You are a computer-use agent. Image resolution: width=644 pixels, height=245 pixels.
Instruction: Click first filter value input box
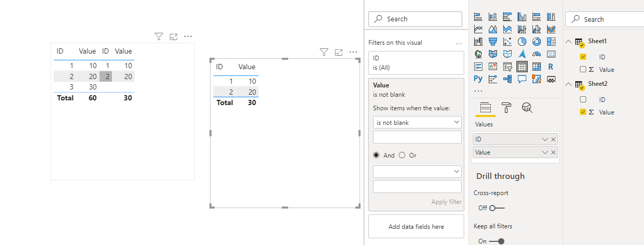[417, 137]
